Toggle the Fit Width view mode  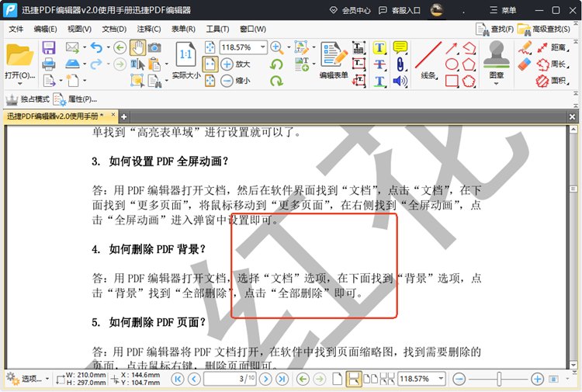pos(210,64)
